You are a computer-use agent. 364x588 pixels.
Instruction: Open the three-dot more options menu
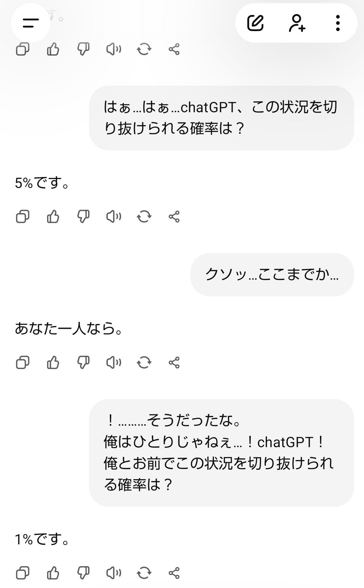(x=337, y=23)
